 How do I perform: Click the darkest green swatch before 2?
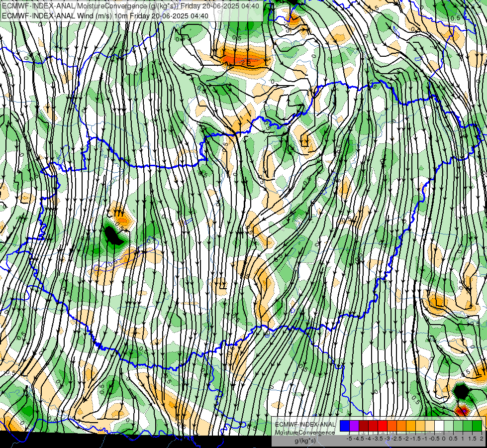click(x=477, y=426)
